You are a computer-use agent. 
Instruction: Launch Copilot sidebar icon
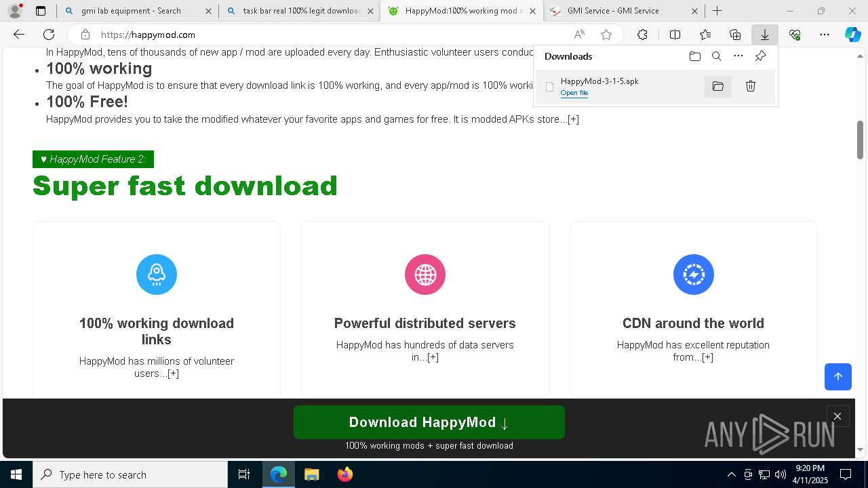(x=853, y=35)
